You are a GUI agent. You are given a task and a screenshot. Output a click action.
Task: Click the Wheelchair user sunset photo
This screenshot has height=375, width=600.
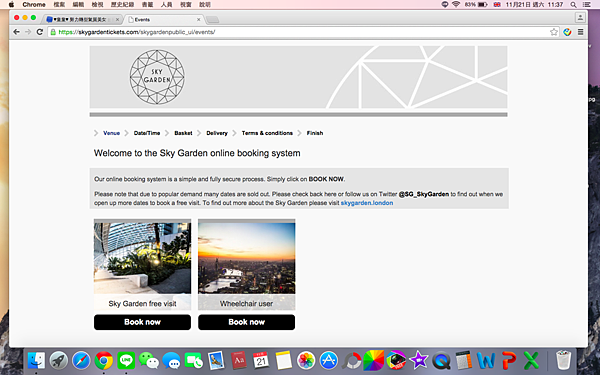coord(246,258)
